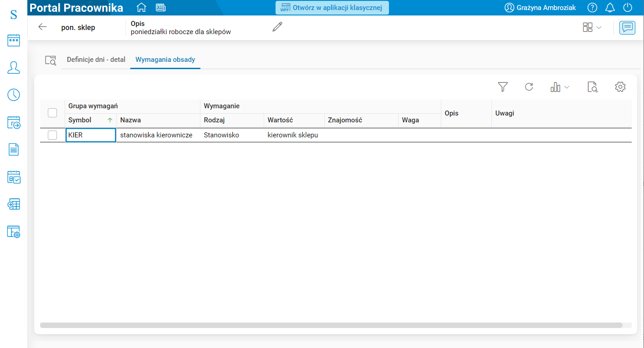Switch to Definicje dni - detal tab
This screenshot has width=644, height=348.
[96, 60]
